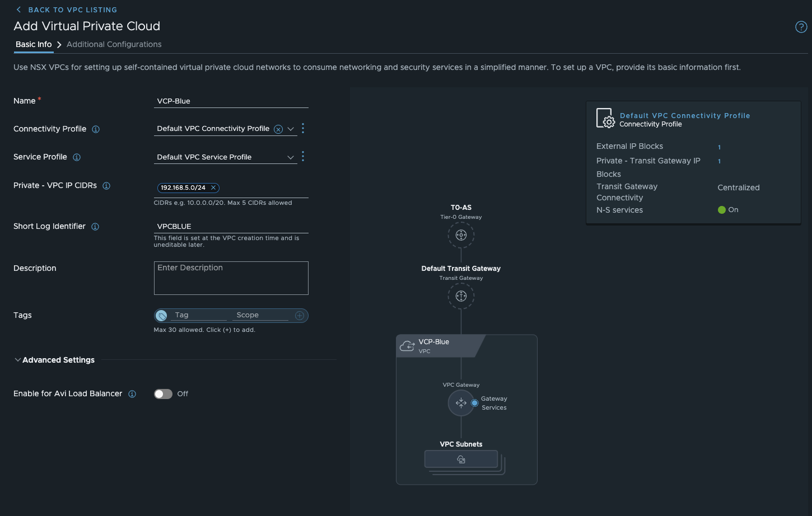This screenshot has height=516, width=812.
Task: Open Default VPC Connectivity Profile link
Action: pyautogui.click(x=684, y=115)
